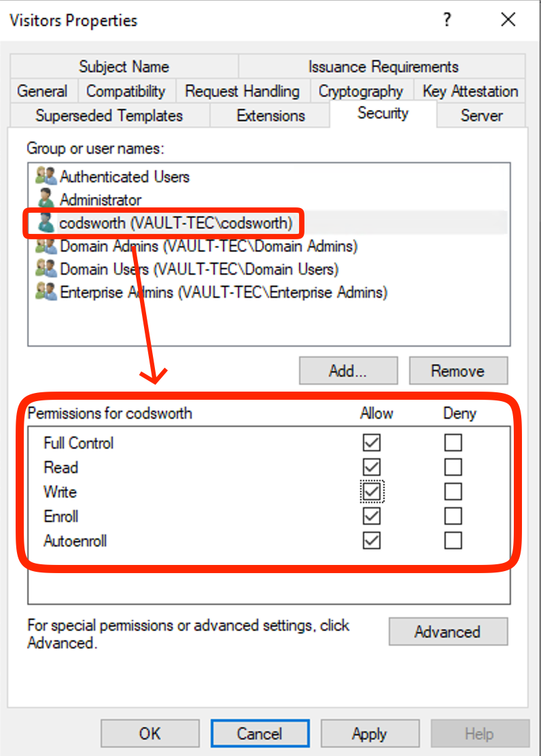Remove the selected user with Remove button
The image size is (541, 756).
[458, 371]
